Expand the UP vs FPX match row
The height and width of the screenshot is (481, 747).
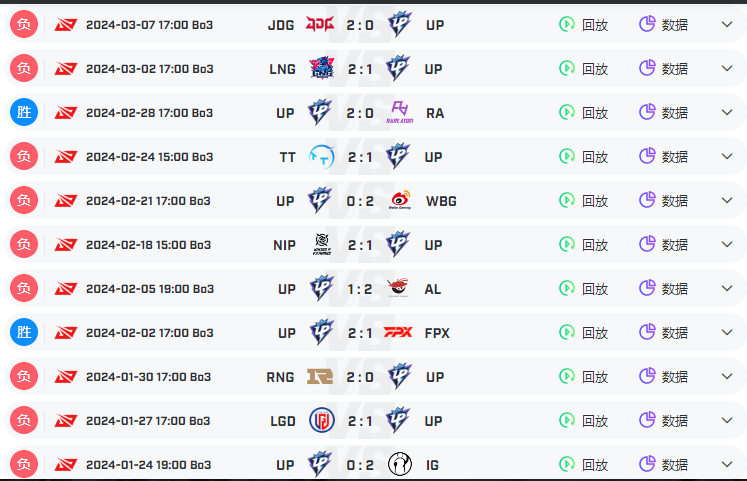[727, 332]
